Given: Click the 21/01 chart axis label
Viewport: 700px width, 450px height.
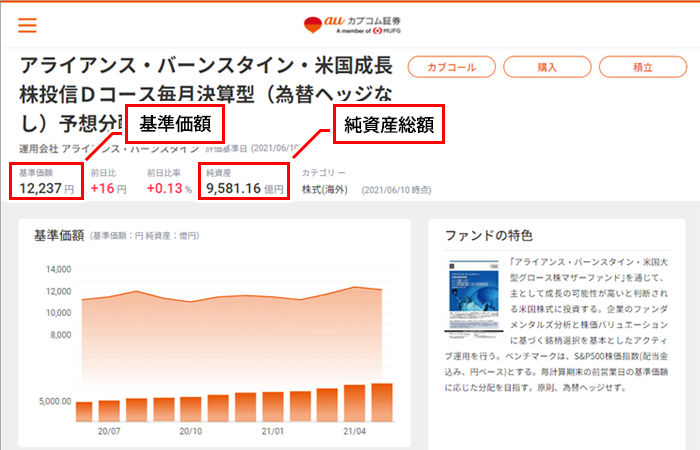Looking at the screenshot, I should tap(272, 431).
